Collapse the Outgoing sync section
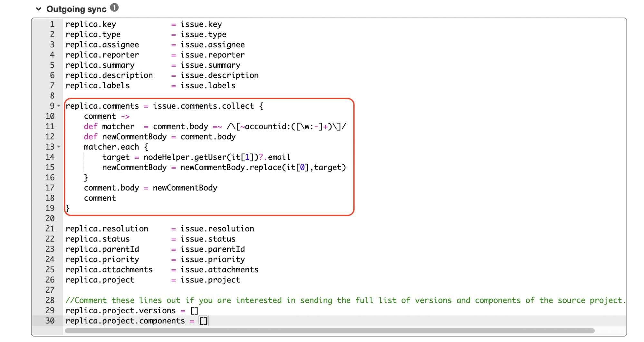Viewport: 644px width, 342px height. [38, 9]
